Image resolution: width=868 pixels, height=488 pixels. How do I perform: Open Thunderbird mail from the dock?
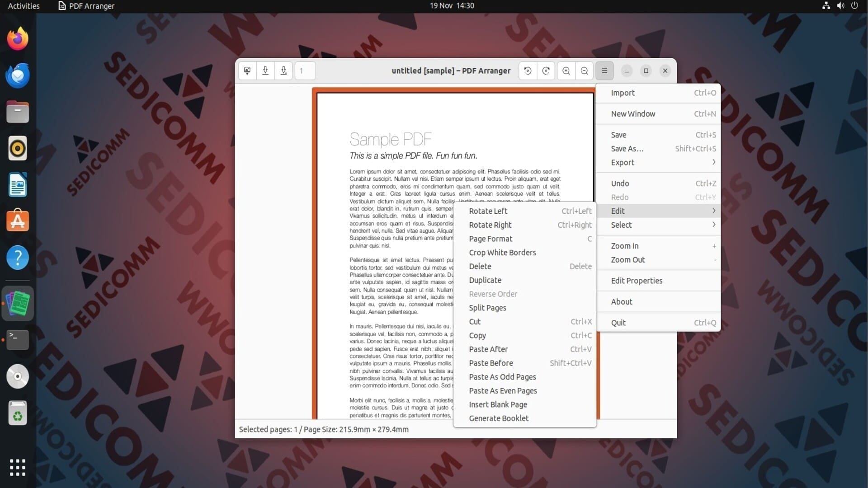18,75
